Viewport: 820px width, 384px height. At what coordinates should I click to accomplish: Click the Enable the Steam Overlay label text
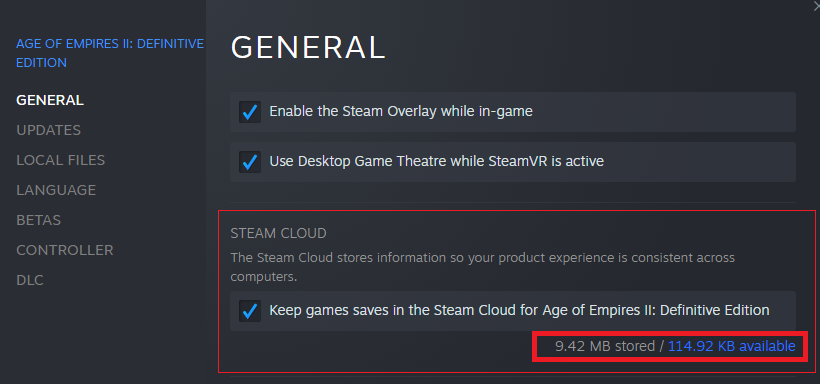click(x=401, y=111)
